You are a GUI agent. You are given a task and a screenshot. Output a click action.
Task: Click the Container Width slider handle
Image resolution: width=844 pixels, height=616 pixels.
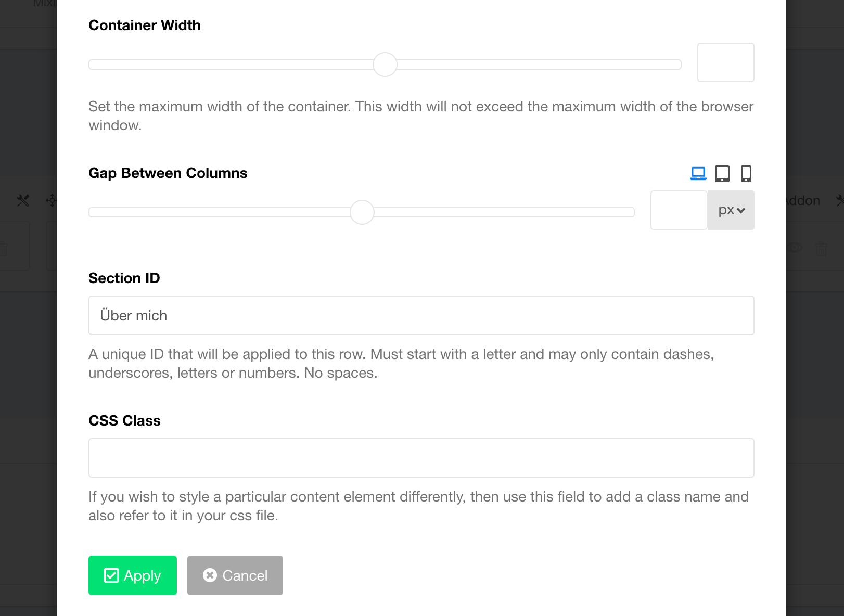385,65
